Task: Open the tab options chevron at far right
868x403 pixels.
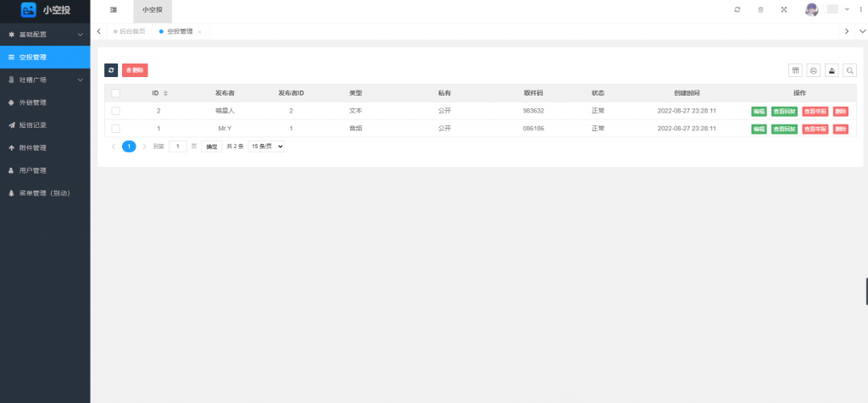Action: point(861,31)
